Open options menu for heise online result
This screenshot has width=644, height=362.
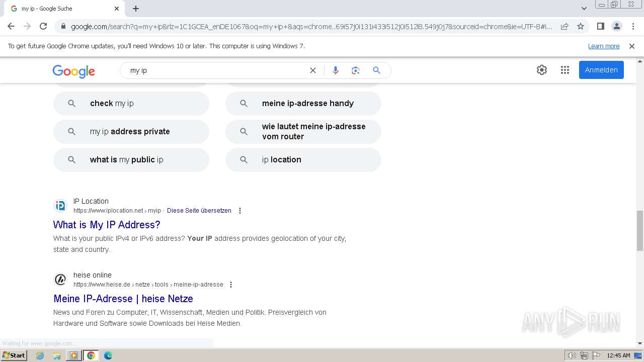[x=231, y=285]
